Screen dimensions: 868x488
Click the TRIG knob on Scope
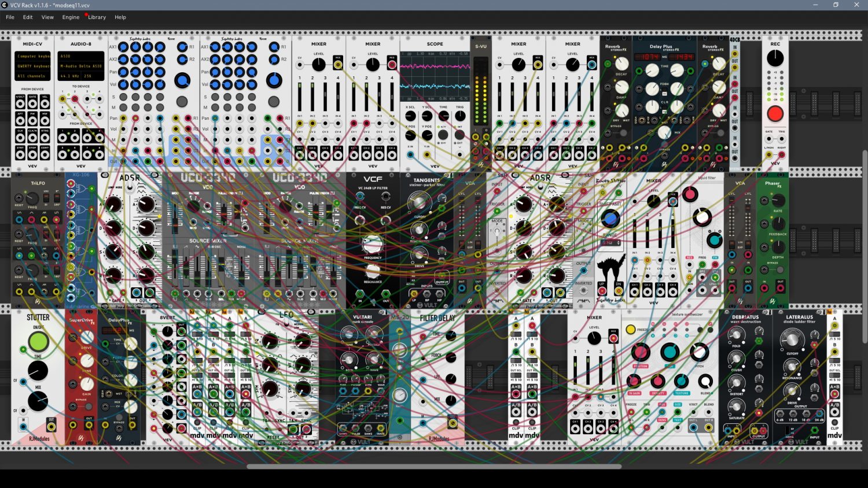pyautogui.click(x=460, y=116)
